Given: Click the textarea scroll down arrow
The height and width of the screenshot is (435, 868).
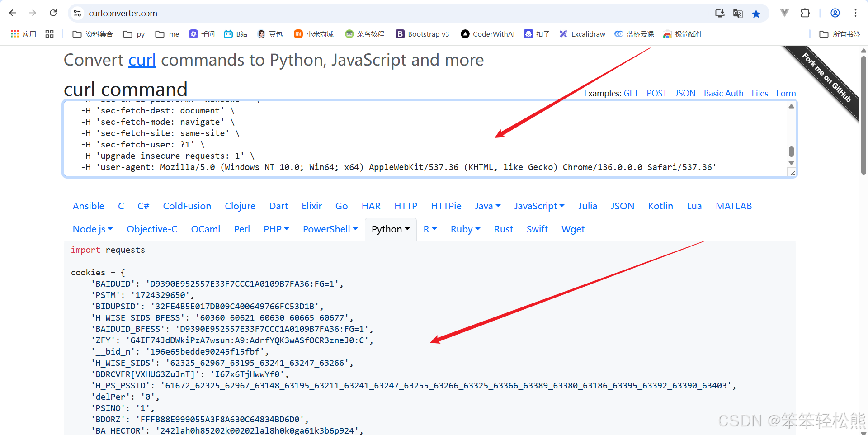Looking at the screenshot, I should click(791, 163).
